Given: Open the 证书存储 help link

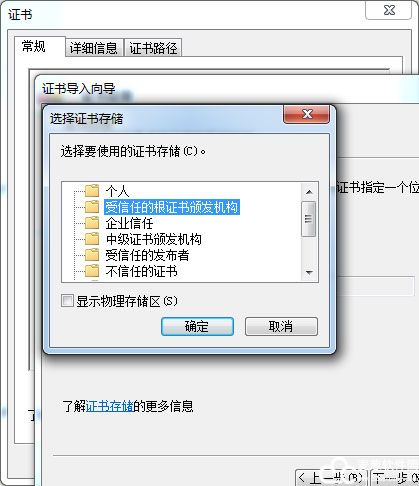Looking at the screenshot, I should click(x=109, y=406).
